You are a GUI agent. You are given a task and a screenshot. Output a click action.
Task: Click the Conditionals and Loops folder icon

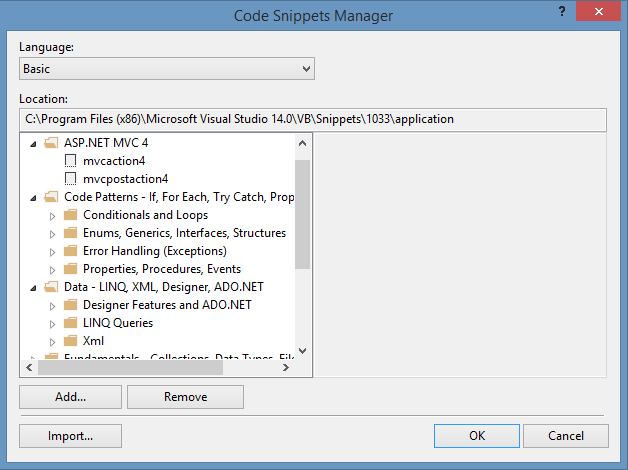70,215
